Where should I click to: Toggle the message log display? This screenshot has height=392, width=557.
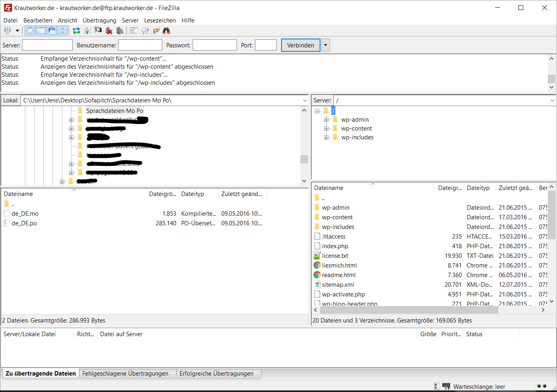pyautogui.click(x=30, y=31)
